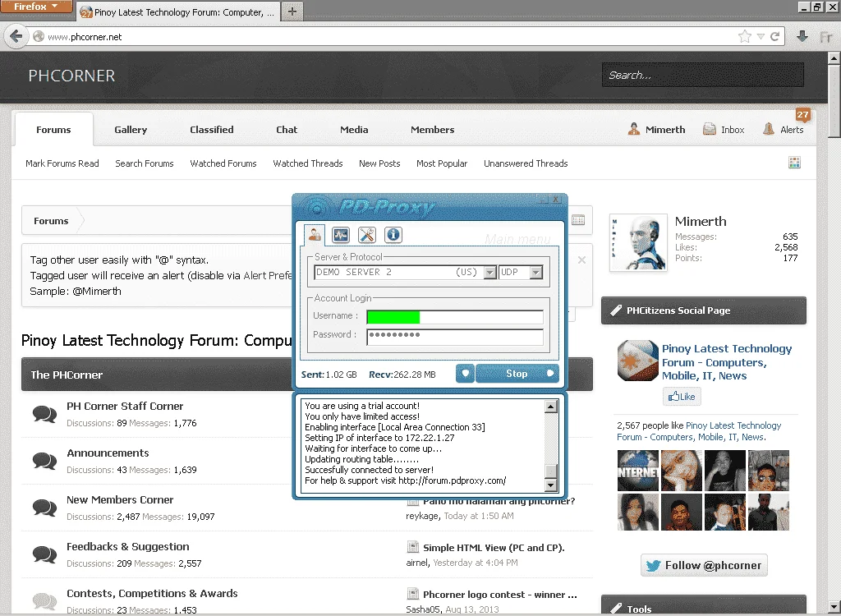The width and height of the screenshot is (841, 616).
Task: Like the Pinoy Latest Technology Facebook page
Action: (682, 397)
